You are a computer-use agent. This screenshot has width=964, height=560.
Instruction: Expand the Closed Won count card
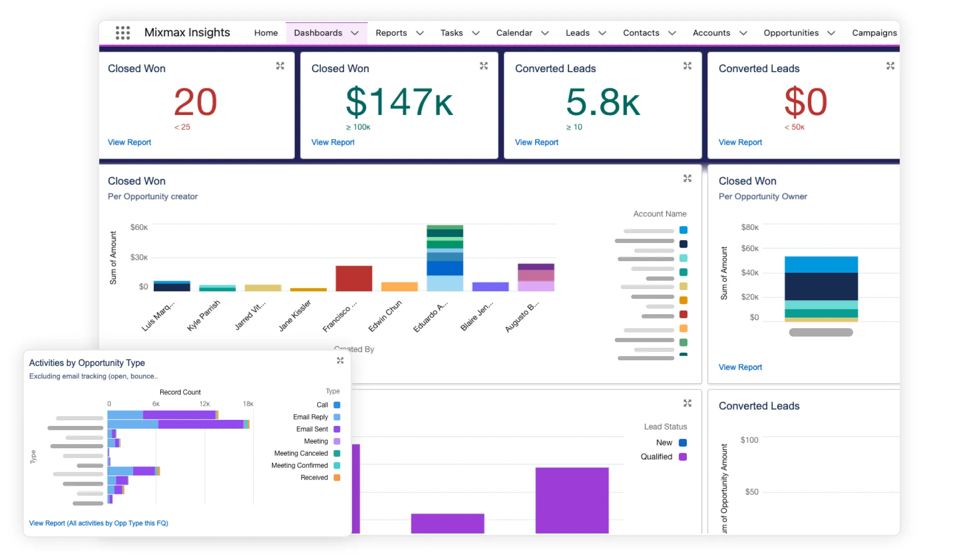280,66
